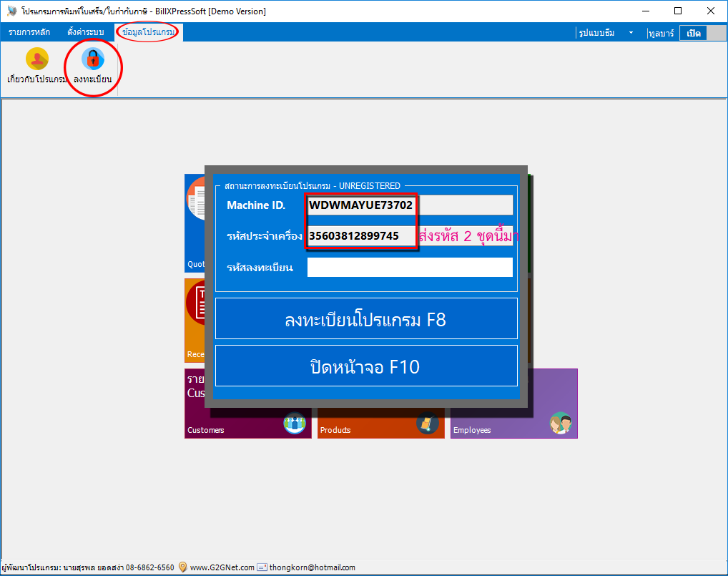This screenshot has width=728, height=576.
Task: Click ลงทะเบียนโปรแกรม F8 register button
Action: point(366,318)
